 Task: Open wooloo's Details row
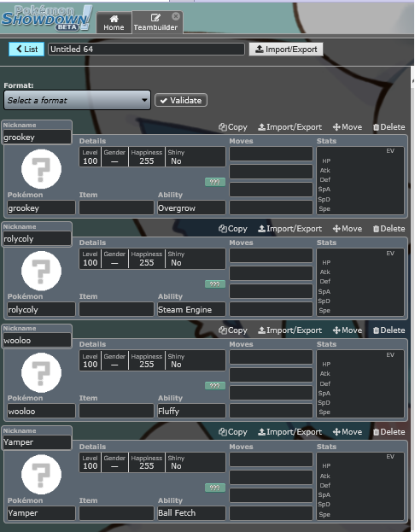tap(152, 360)
